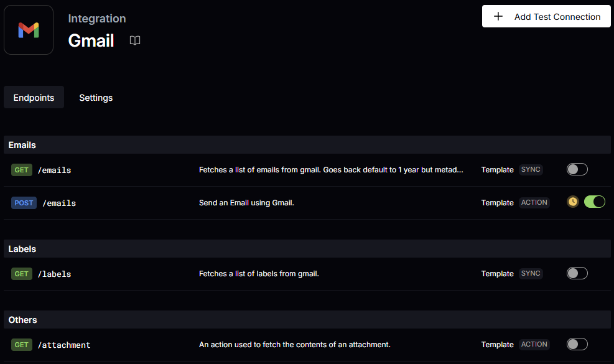Click the GET badge for /attachment

(x=22, y=345)
